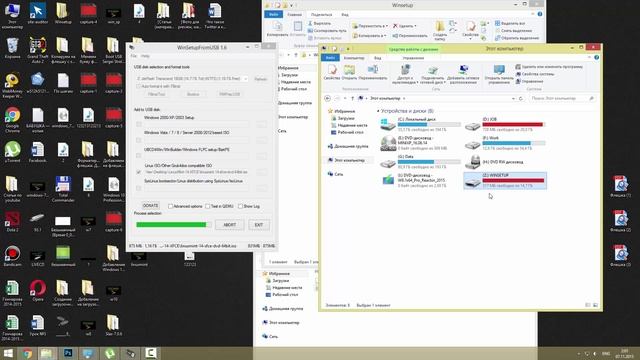Click the Добавить сетевое расположение icon
Viewport: 640px width, 360px height.
(463, 74)
